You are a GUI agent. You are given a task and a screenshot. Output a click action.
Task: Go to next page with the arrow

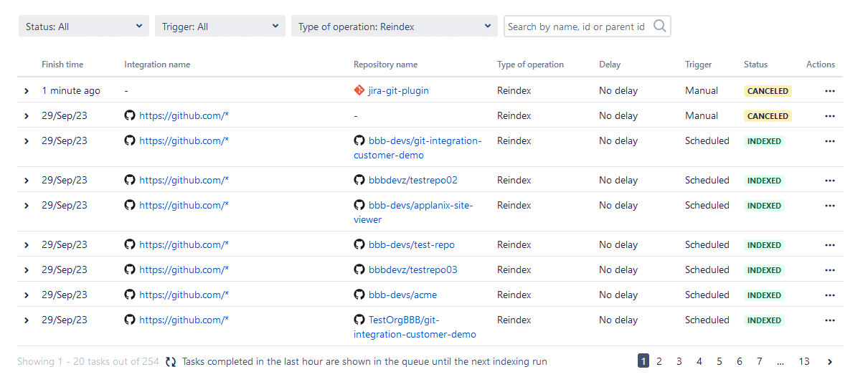point(830,362)
